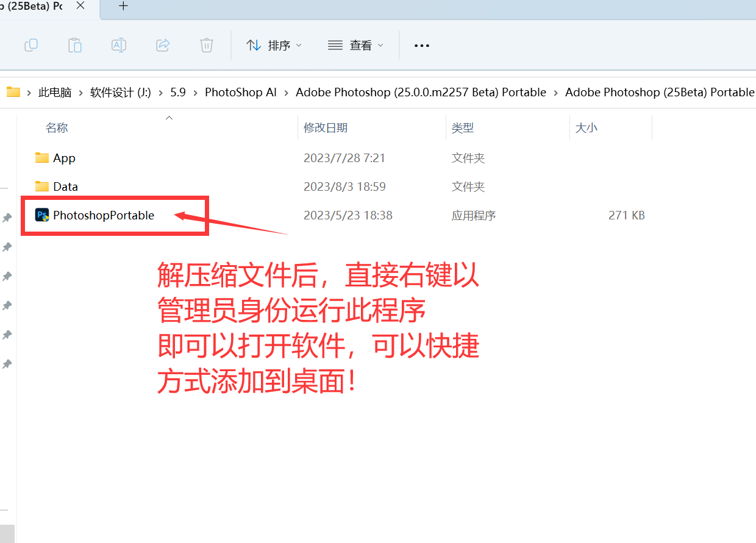756x543 pixels.
Task: Open the 查看 view dropdown
Action: tap(356, 45)
